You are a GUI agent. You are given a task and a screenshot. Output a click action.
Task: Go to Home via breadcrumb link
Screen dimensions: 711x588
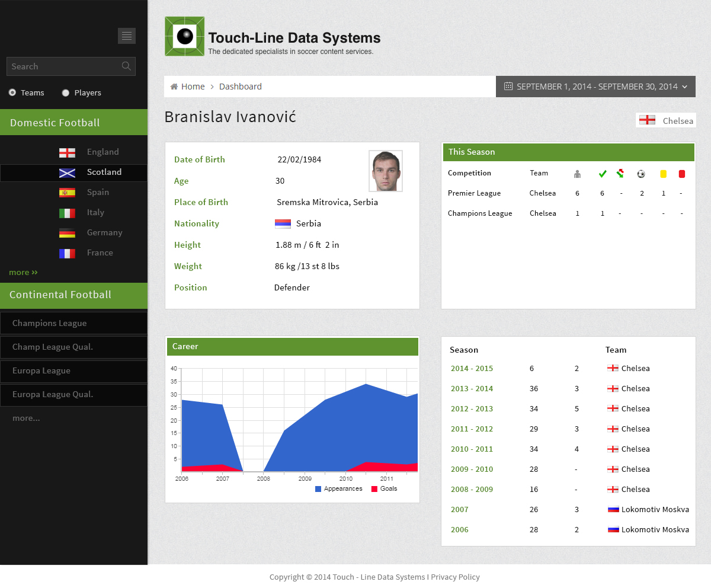point(193,87)
